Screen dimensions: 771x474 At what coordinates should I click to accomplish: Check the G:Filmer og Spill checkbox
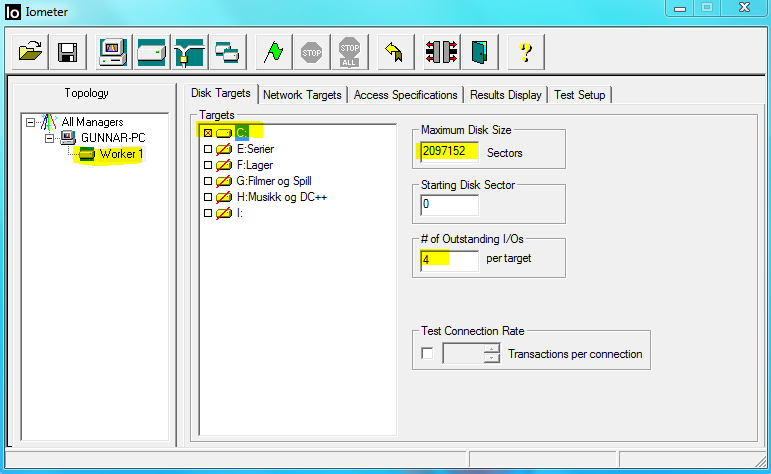tap(208, 181)
